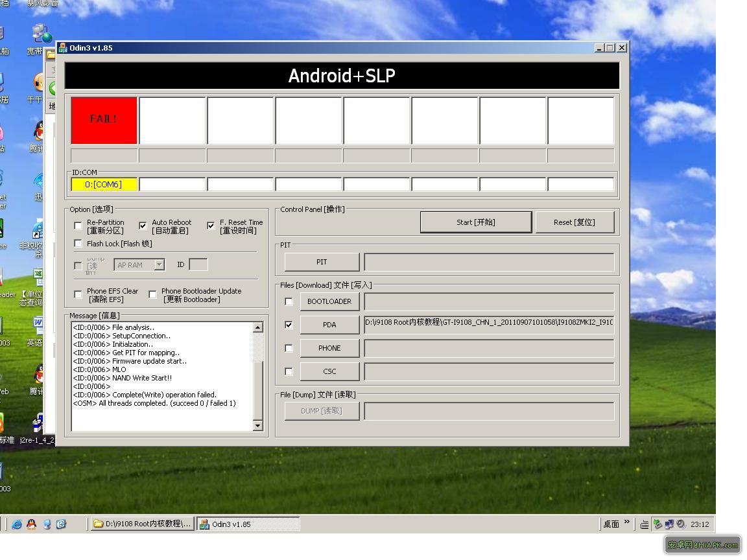Open Internet Explorer from quick launch
Image resolution: width=747 pixels, height=560 pixels.
[x=17, y=524]
